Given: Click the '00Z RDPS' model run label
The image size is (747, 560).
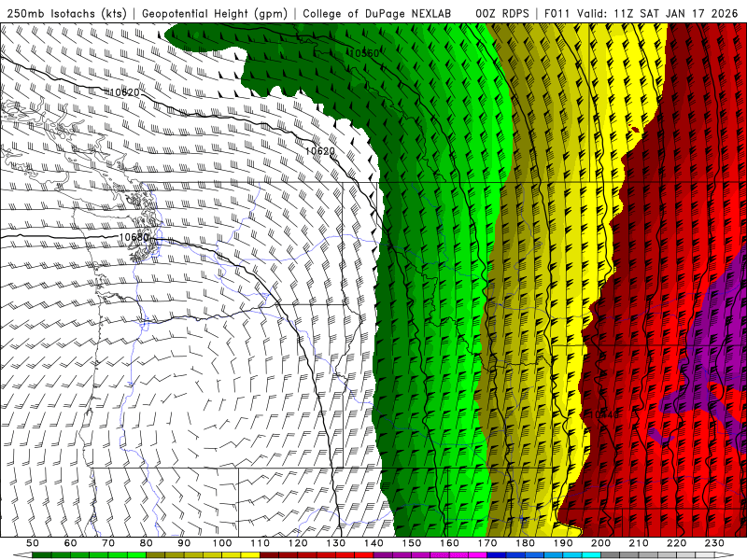Looking at the screenshot, I should (x=502, y=13).
